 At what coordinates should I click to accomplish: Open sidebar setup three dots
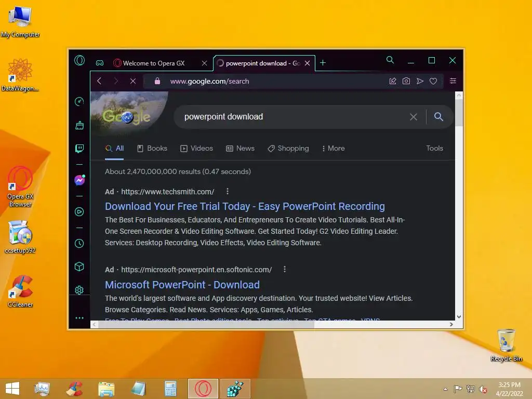(79, 318)
